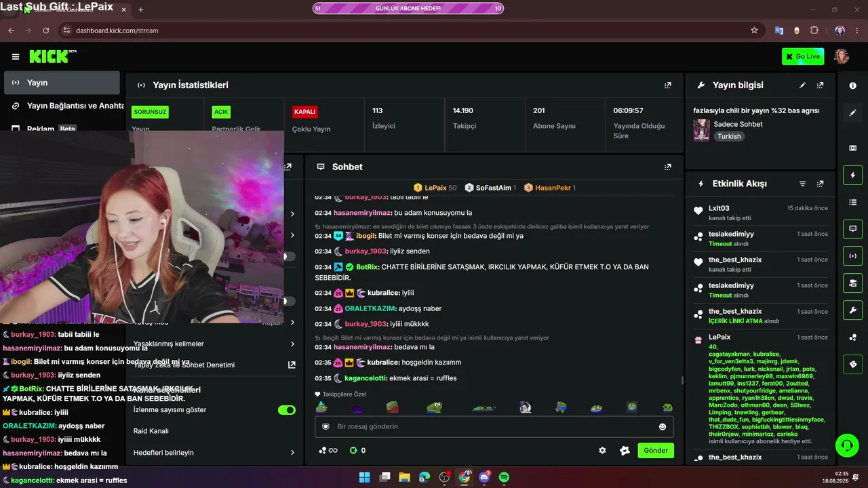Open the emoji picker in chat input
The image size is (868, 488).
click(663, 426)
